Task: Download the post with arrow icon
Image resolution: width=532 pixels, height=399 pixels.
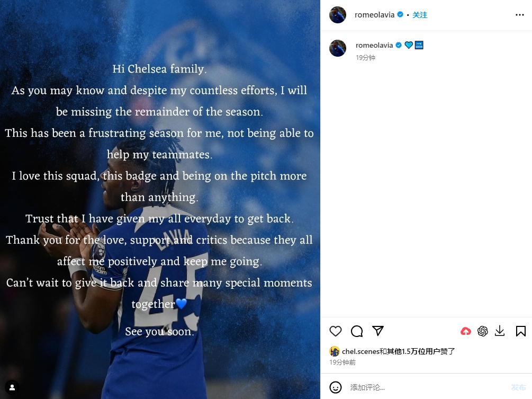Action: click(x=500, y=331)
